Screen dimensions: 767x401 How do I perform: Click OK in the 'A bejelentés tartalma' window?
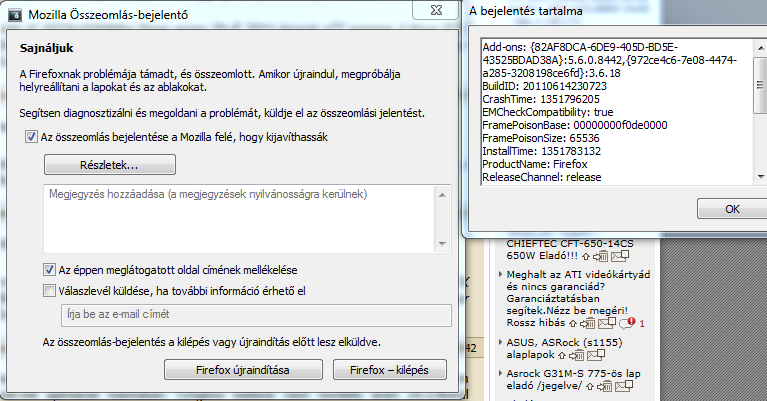tap(732, 209)
